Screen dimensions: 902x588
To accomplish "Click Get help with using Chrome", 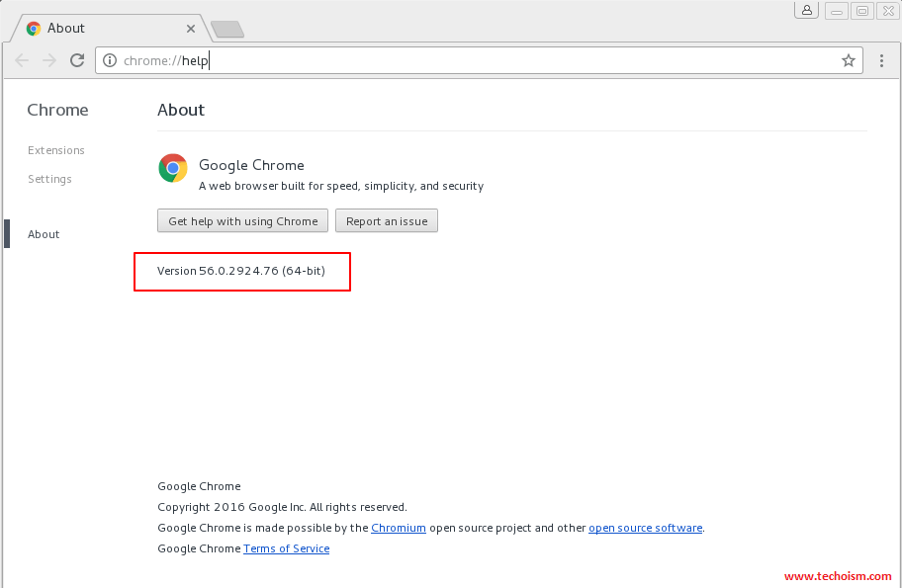I will [x=242, y=220].
